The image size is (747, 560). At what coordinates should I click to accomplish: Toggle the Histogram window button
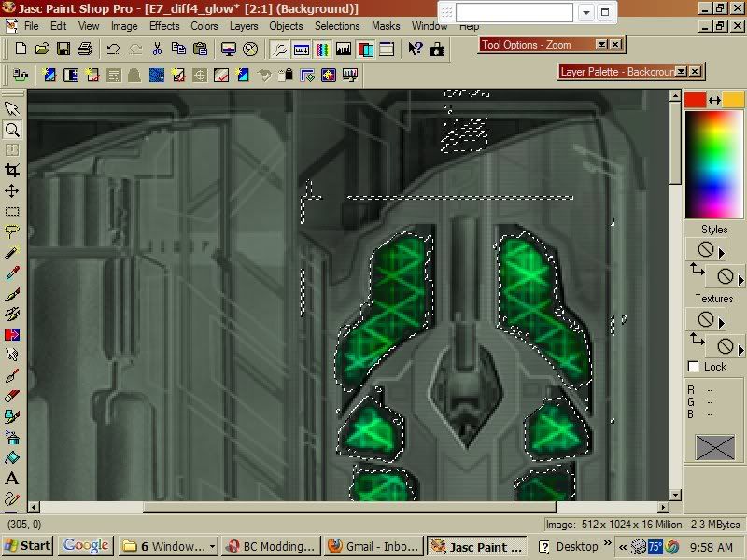(x=344, y=49)
